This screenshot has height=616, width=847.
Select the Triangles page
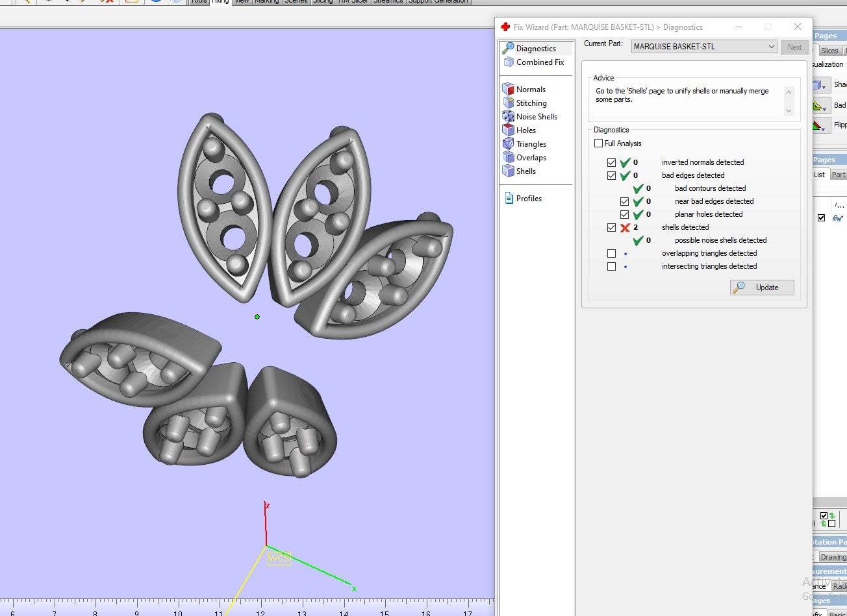coord(531,144)
